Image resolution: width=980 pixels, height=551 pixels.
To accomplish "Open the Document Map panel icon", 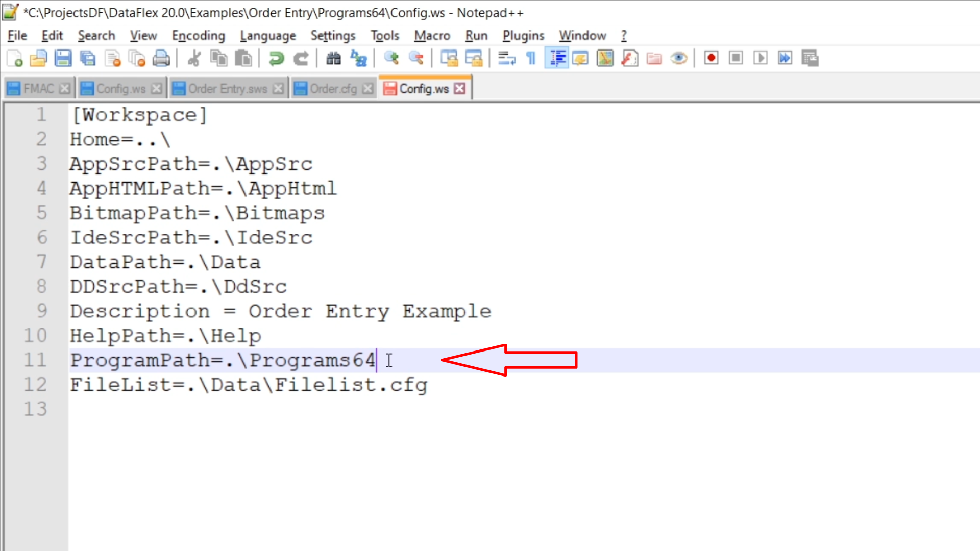I will point(605,58).
